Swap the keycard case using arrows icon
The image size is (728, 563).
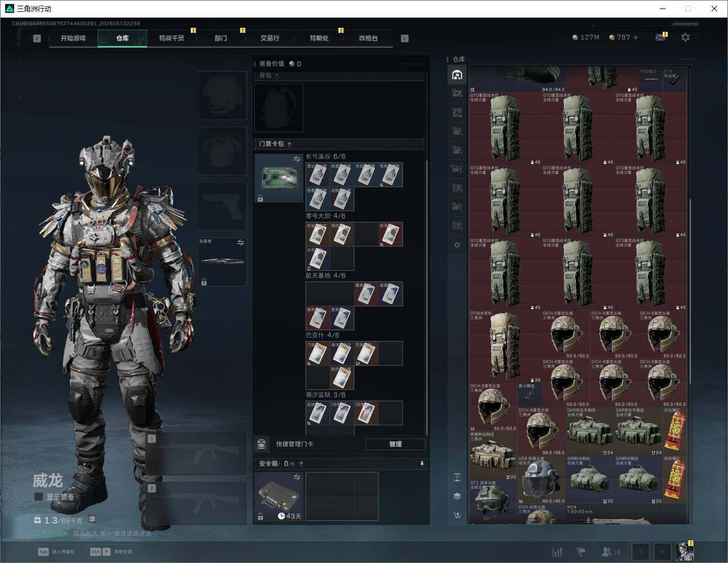pyautogui.click(x=296, y=159)
